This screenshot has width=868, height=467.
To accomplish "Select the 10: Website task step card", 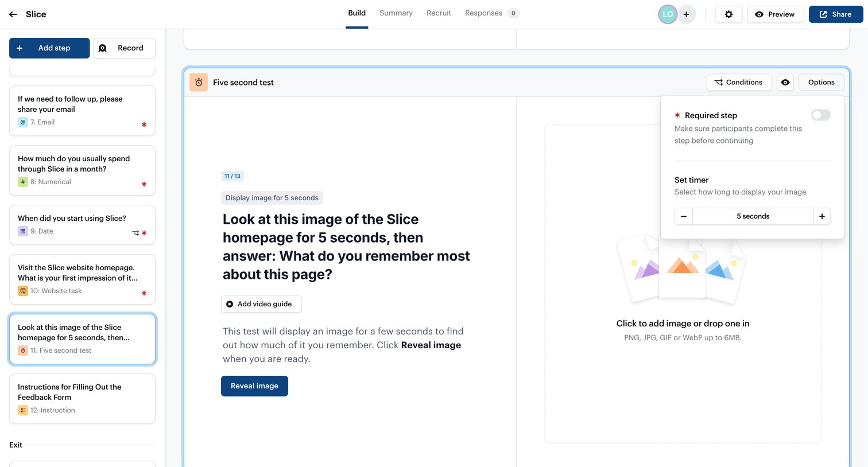I will (82, 279).
